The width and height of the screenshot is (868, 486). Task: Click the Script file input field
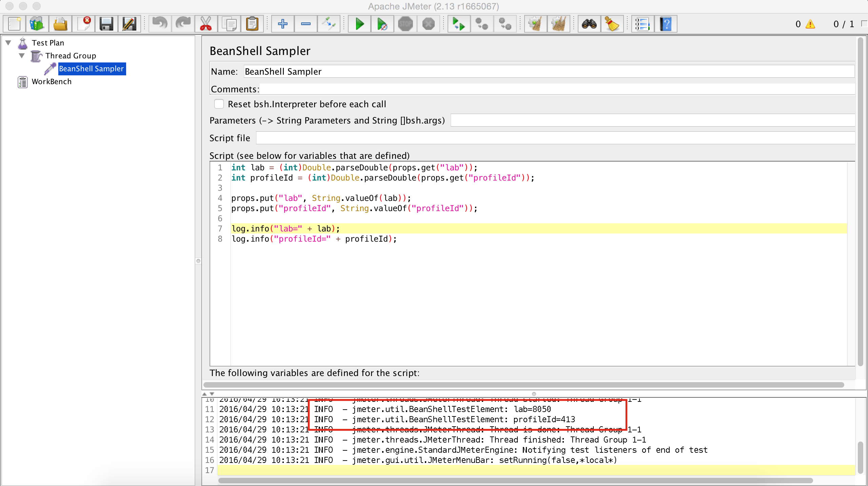(555, 138)
